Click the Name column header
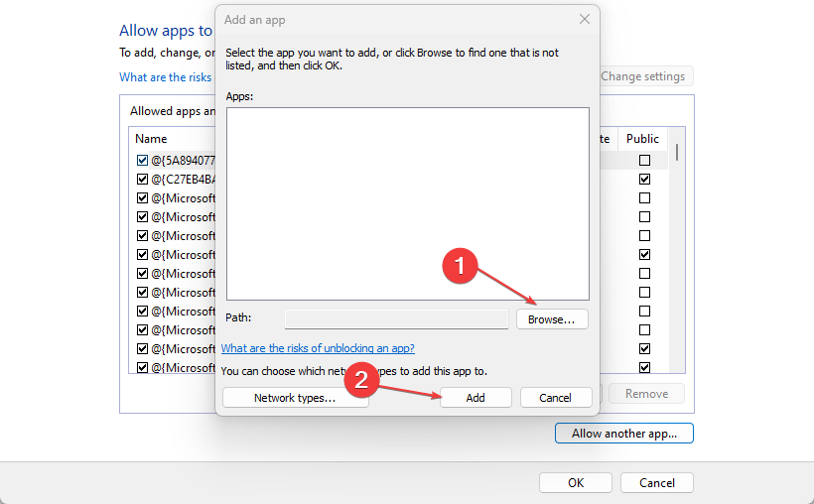814x504 pixels. click(x=151, y=139)
